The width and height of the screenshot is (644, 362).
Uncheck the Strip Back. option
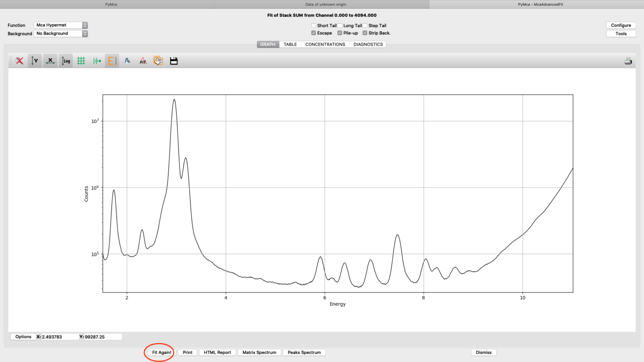point(364,33)
